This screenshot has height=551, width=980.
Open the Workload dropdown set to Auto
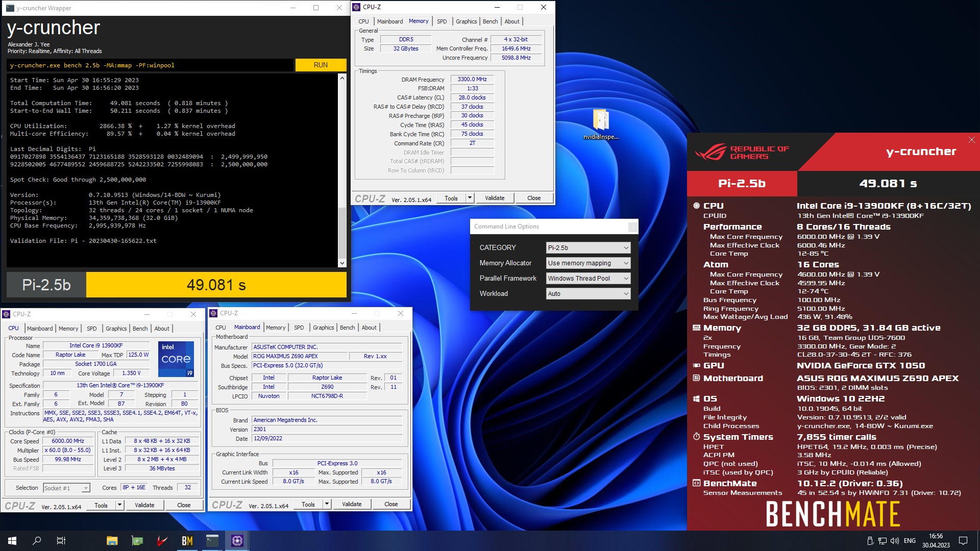[588, 293]
